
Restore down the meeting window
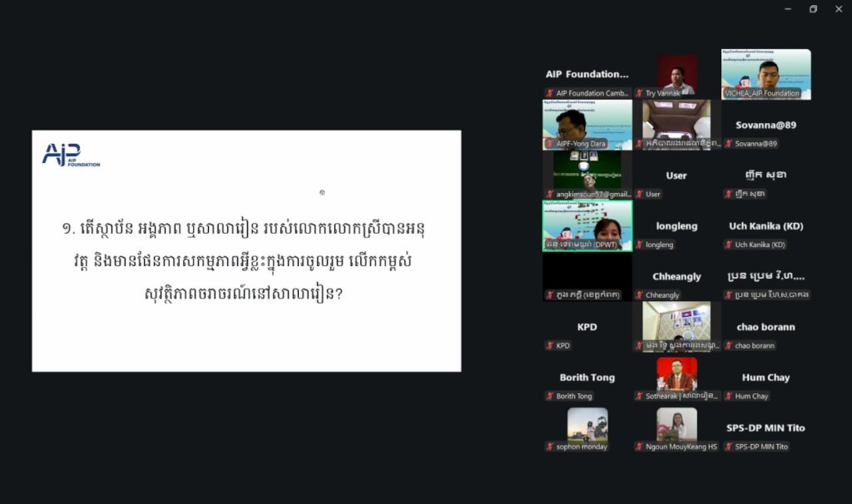tap(813, 9)
